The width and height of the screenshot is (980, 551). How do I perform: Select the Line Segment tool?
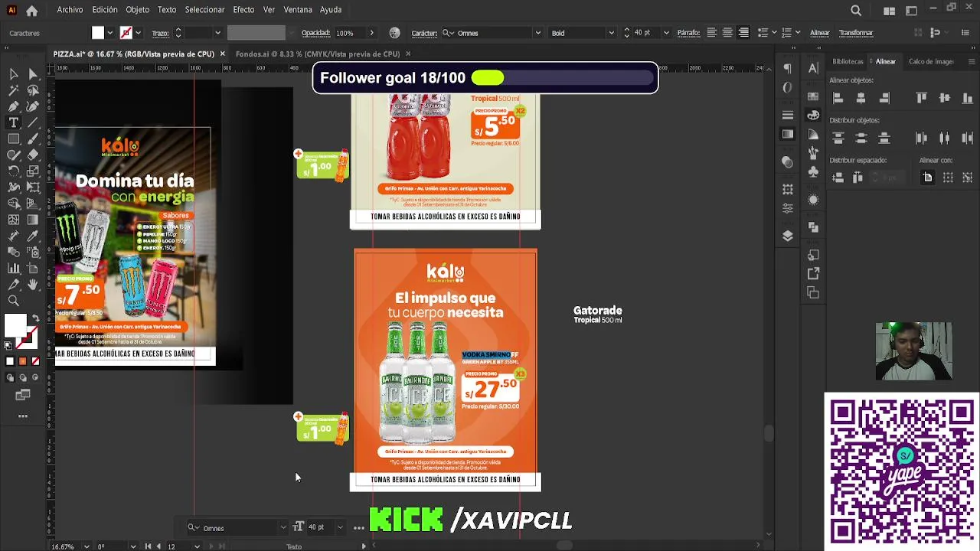pos(33,123)
